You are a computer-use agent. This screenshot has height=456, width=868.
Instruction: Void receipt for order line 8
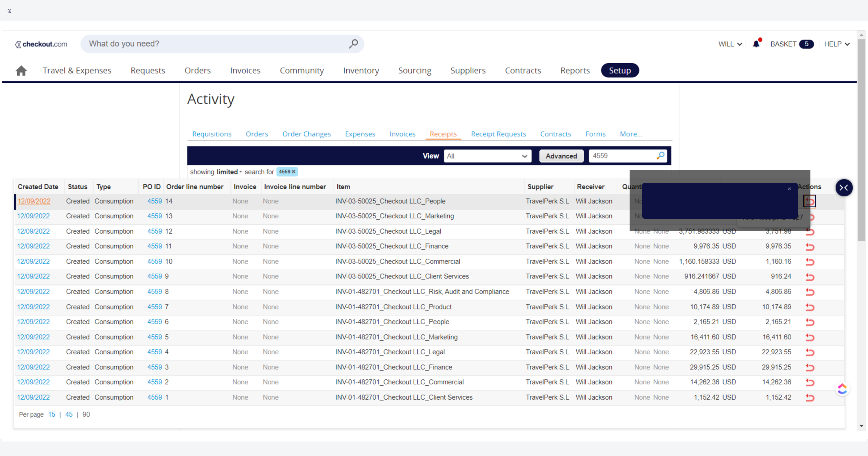tap(810, 292)
